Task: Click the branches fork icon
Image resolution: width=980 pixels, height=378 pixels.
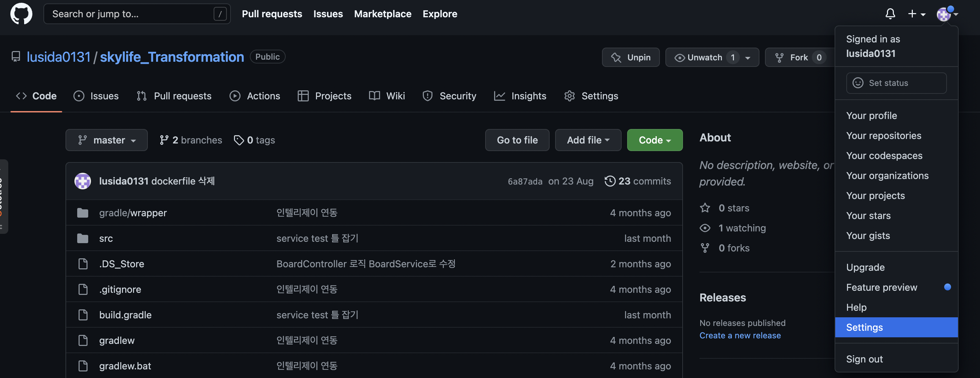Action: point(164,140)
